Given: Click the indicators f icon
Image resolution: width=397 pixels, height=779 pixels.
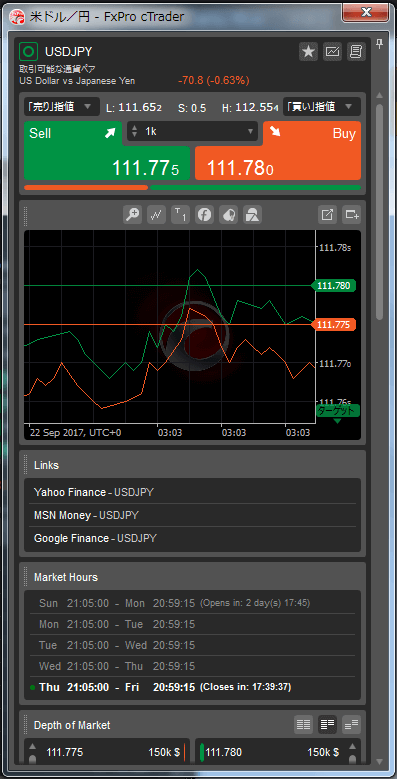Looking at the screenshot, I should coord(204,215).
